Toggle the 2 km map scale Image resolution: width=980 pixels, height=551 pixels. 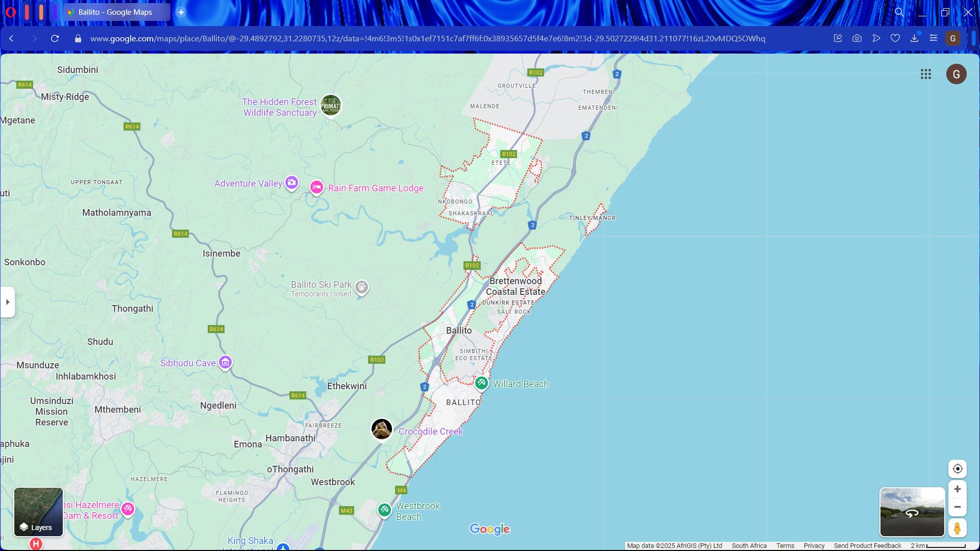pyautogui.click(x=938, y=546)
